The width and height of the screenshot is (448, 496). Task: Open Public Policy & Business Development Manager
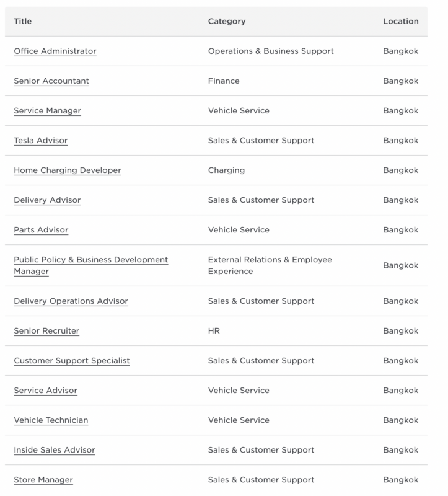91,260
